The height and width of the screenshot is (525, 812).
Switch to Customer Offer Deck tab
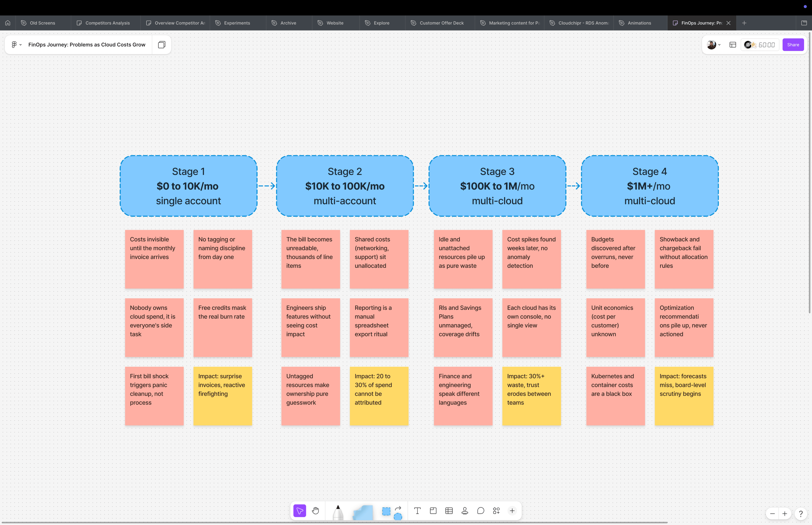(440, 23)
